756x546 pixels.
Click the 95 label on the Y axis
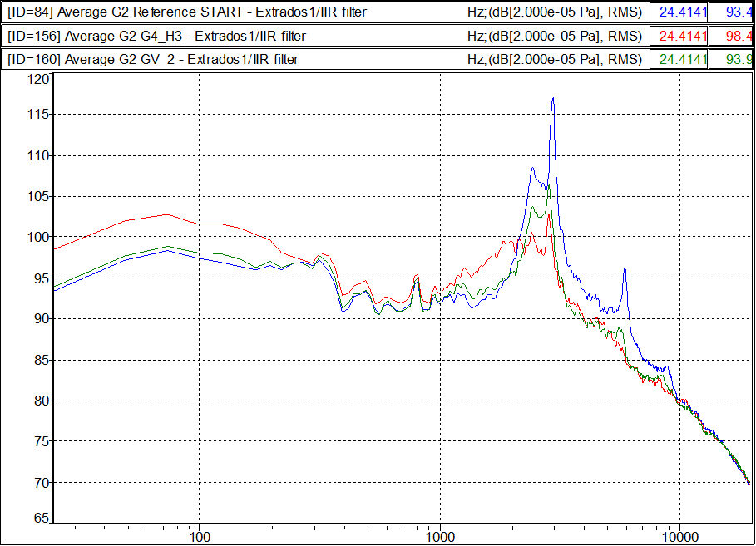point(41,278)
